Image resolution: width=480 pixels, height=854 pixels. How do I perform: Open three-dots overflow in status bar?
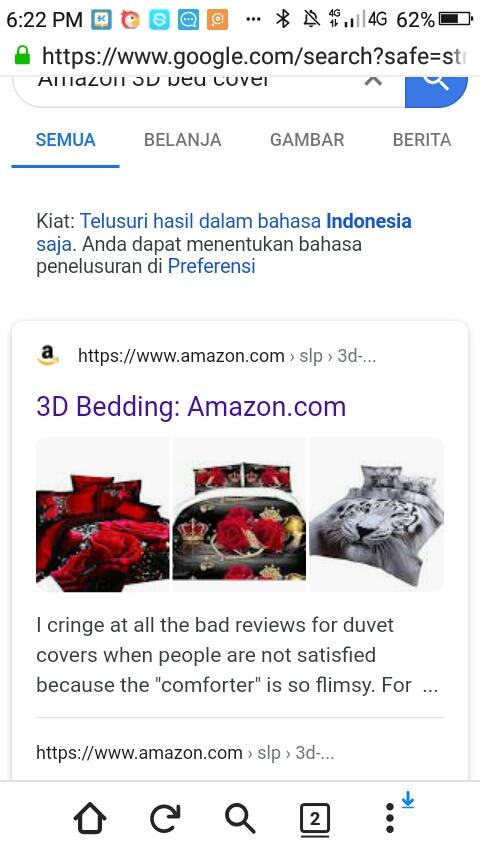[x=253, y=20]
